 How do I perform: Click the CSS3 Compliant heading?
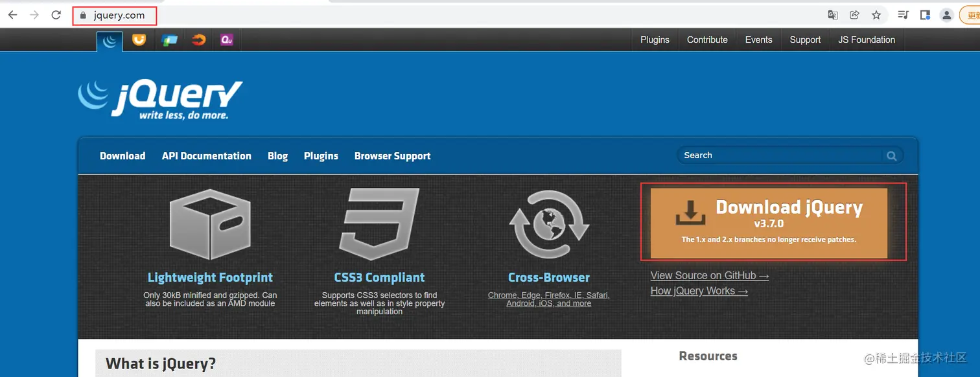point(379,277)
